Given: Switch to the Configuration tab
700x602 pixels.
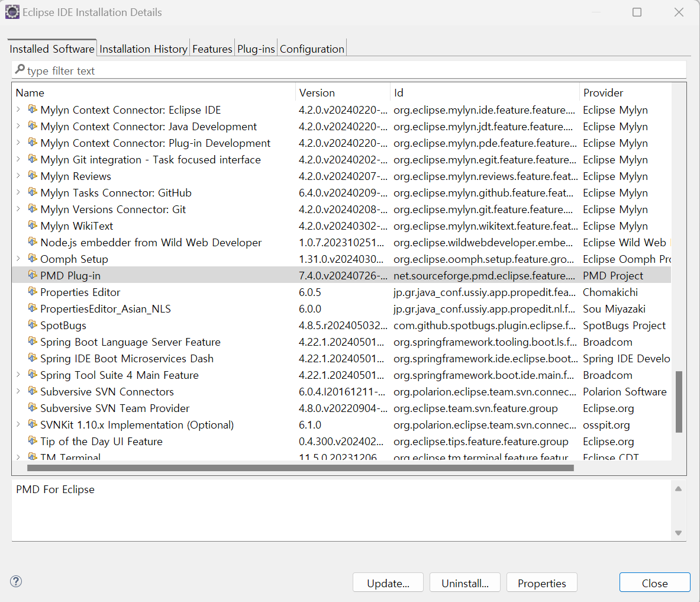Looking at the screenshot, I should click(x=312, y=49).
